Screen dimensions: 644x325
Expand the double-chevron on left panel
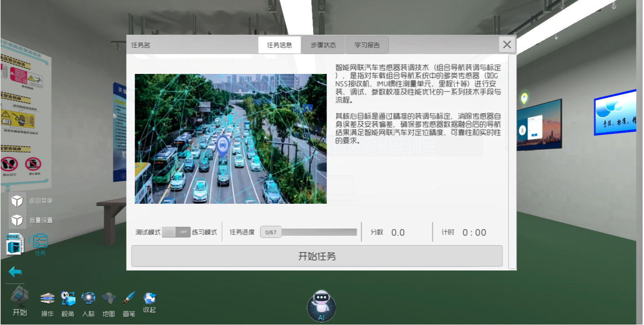point(8,189)
